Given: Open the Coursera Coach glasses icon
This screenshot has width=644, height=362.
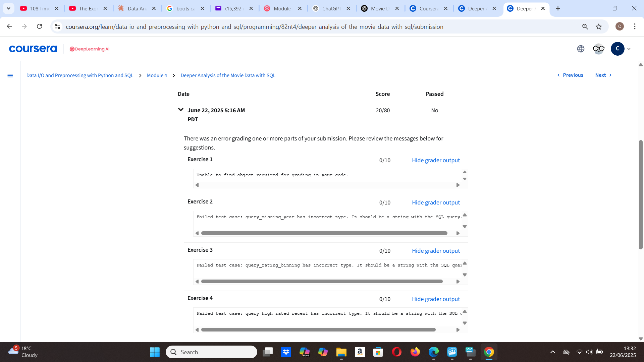Looking at the screenshot, I should tap(598, 49).
